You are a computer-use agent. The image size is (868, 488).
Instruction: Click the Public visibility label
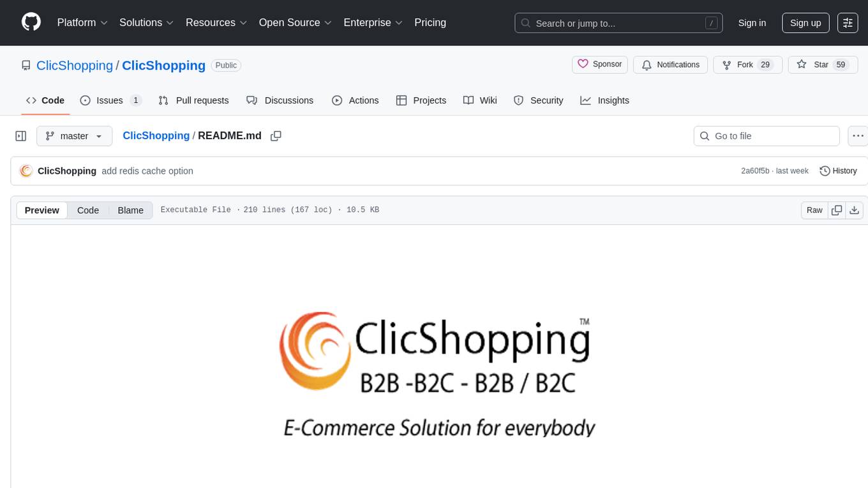[x=226, y=65]
